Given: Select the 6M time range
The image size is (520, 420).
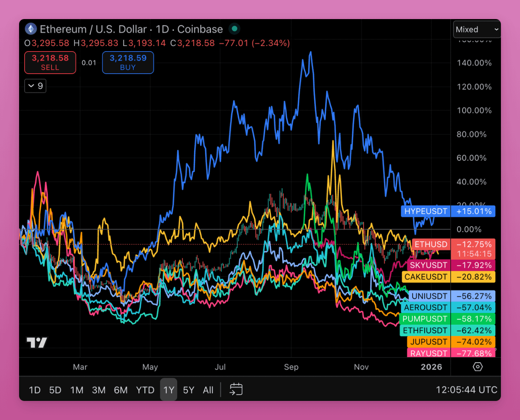Looking at the screenshot, I should pos(120,390).
